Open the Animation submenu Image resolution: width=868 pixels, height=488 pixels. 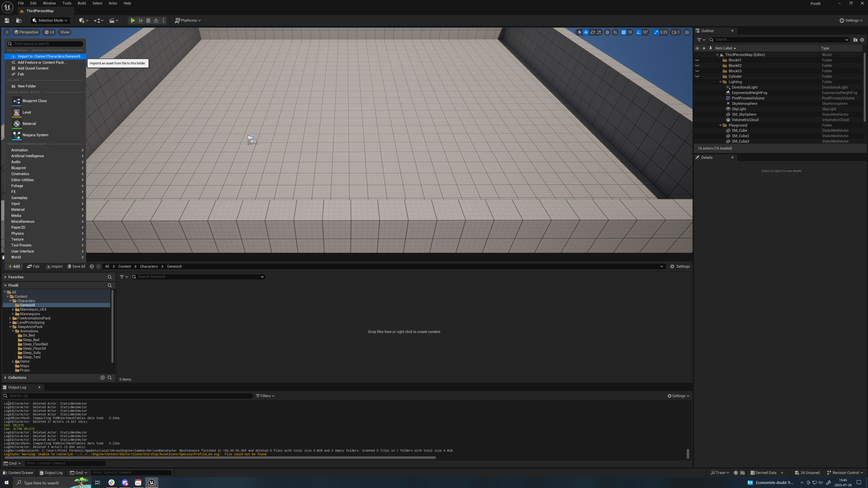tap(45, 150)
